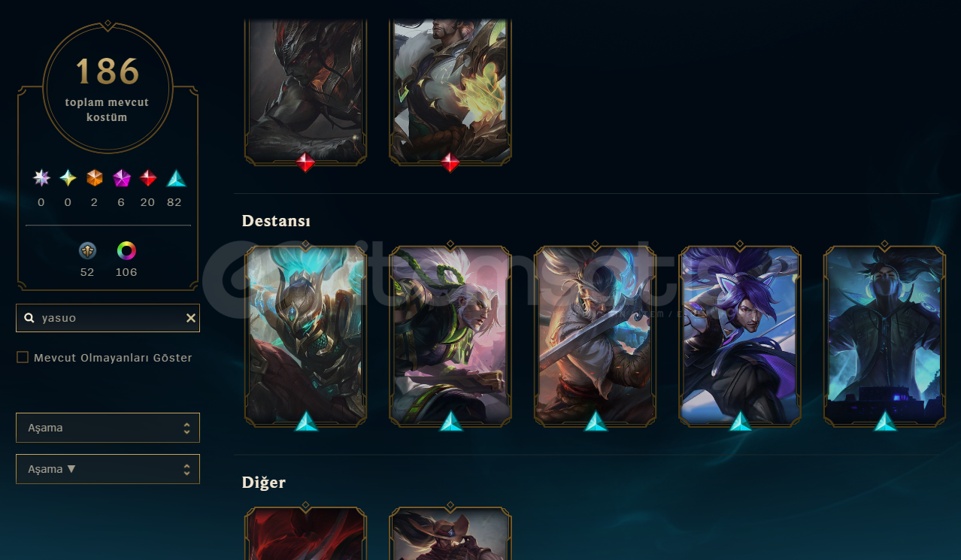961x560 pixels.
Task: Enable the Mevcut Olmayanları Göster checkbox
Action: tap(23, 357)
